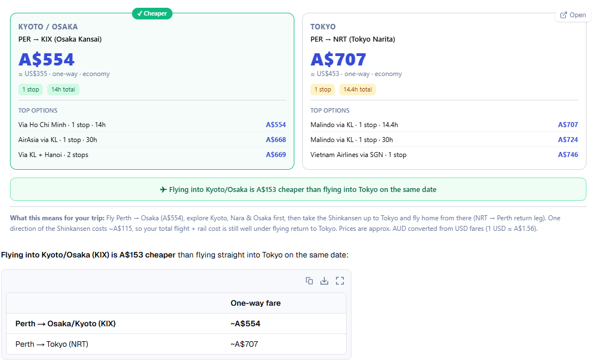Click the Kyoto card TOP OPTIONS label
This screenshot has height=364, width=597.
pyautogui.click(x=38, y=110)
